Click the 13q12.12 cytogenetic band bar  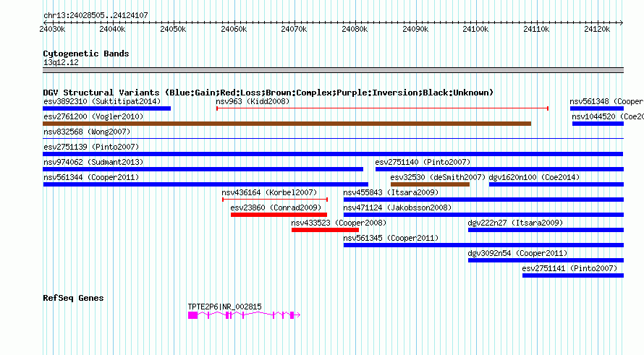tap(333, 70)
